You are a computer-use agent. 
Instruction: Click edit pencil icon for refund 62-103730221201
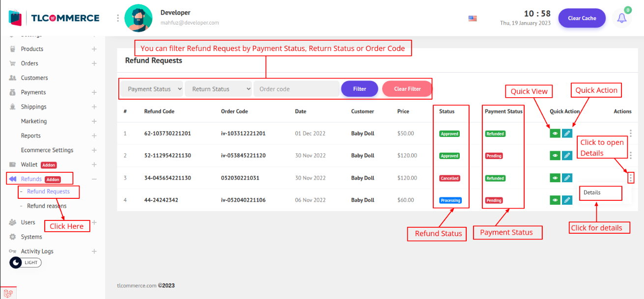[567, 133]
